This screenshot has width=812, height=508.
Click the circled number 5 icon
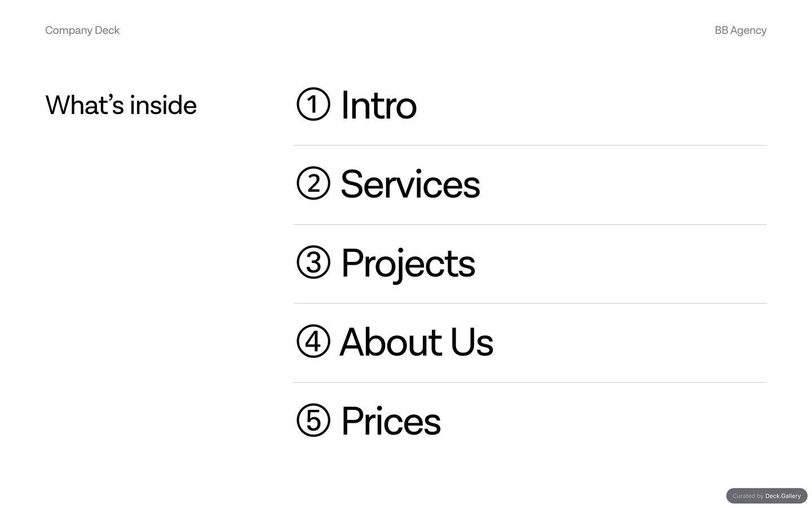click(313, 421)
